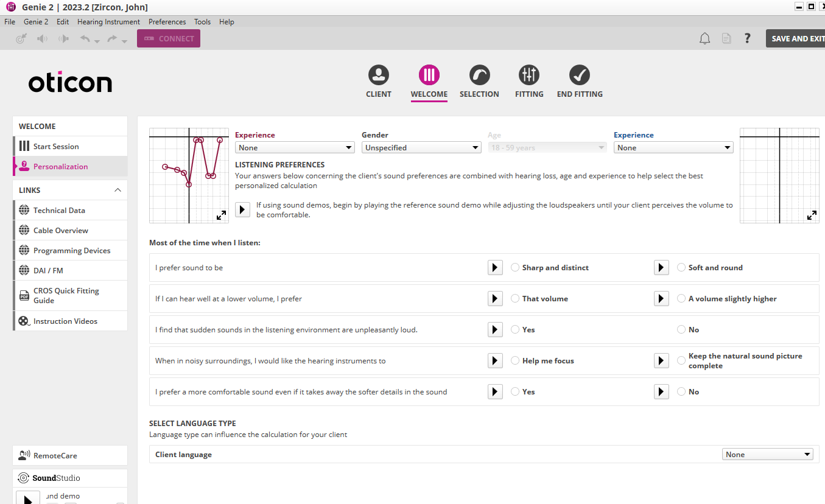
Task: Open the Help menu
Action: pyautogui.click(x=226, y=22)
